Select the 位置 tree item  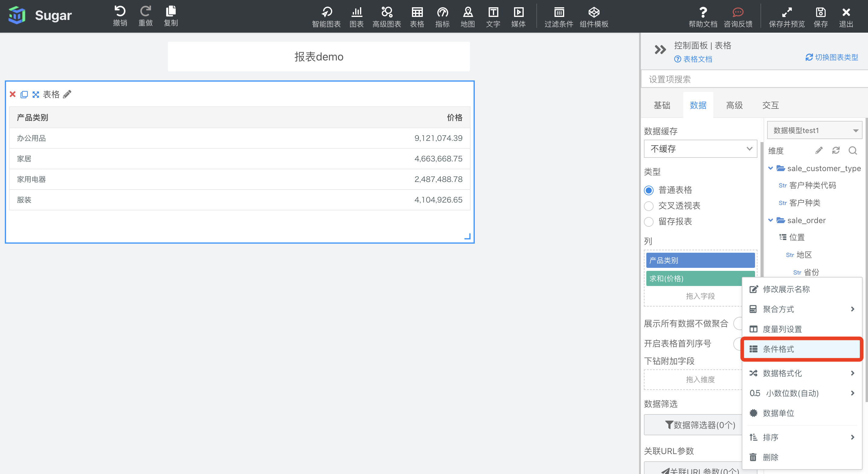[792, 237]
